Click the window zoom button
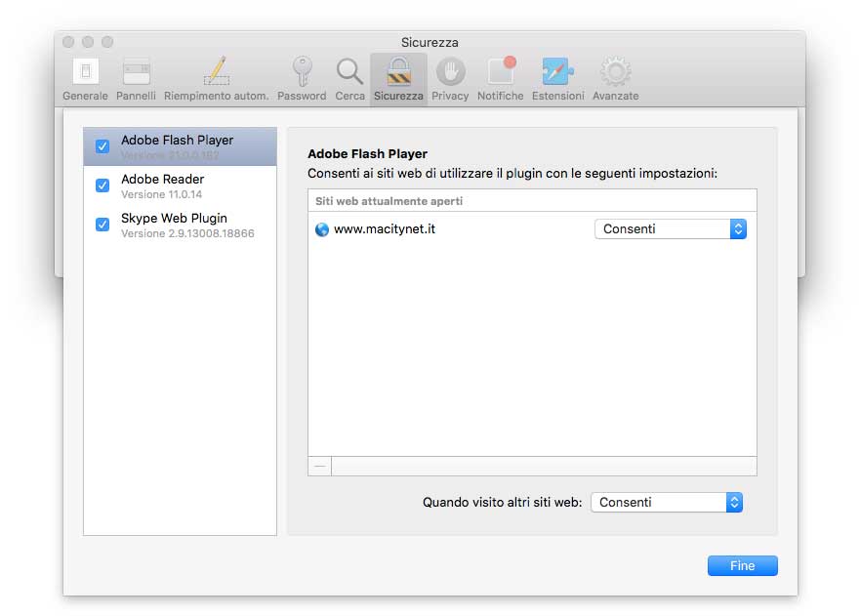This screenshot has width=860, height=616. click(x=107, y=42)
